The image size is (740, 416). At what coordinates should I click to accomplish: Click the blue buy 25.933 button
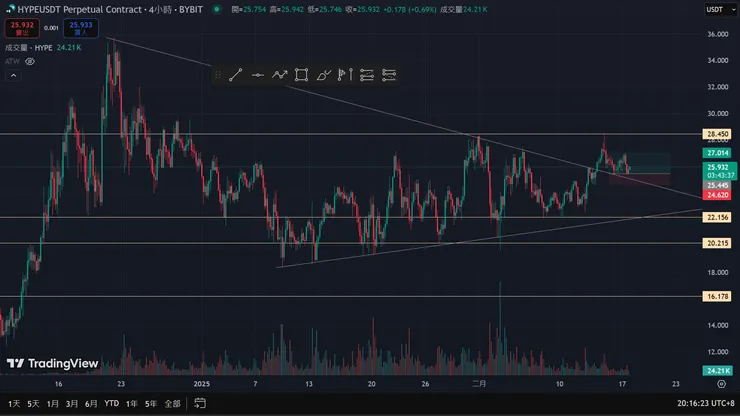[81, 28]
